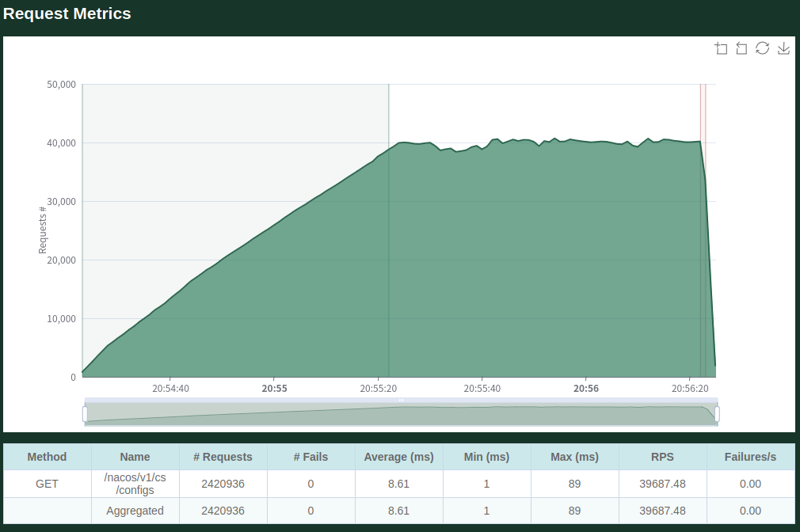Click RPS 39687.48 in the Aggregated row
Viewport: 800px width, 532px height.
click(x=662, y=511)
